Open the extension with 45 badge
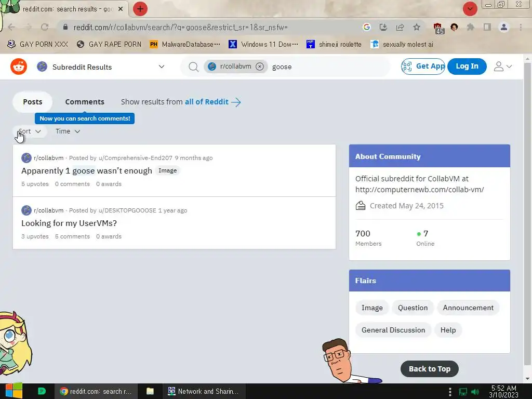Screen dimensions: 532x399 (438, 28)
